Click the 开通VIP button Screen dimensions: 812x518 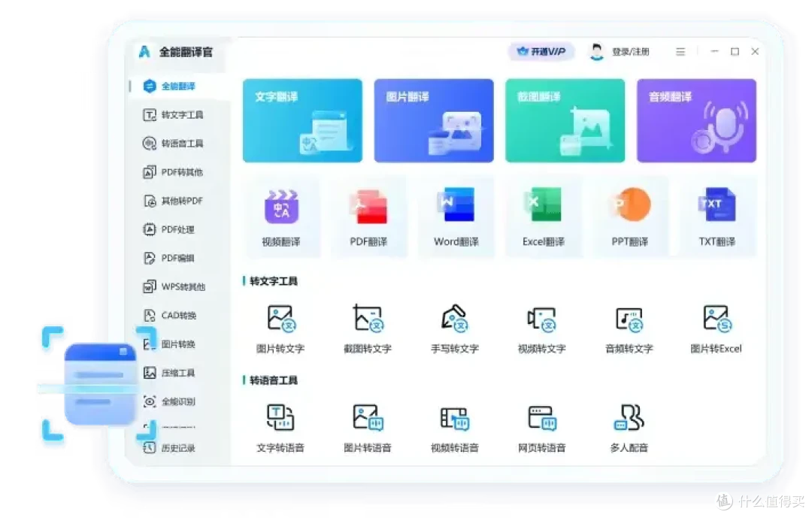[x=541, y=51]
